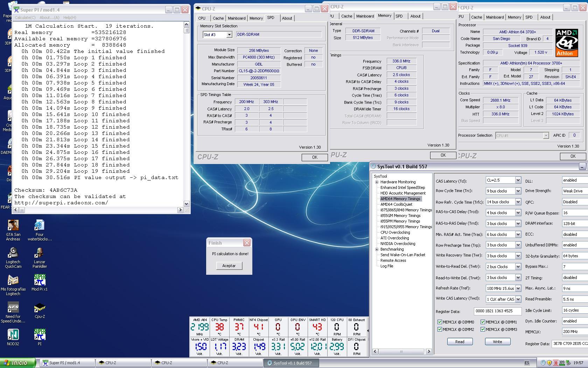Open the Cpu-Z desktop shortcut
Viewport: 588px width, 368px height.
tap(40, 308)
